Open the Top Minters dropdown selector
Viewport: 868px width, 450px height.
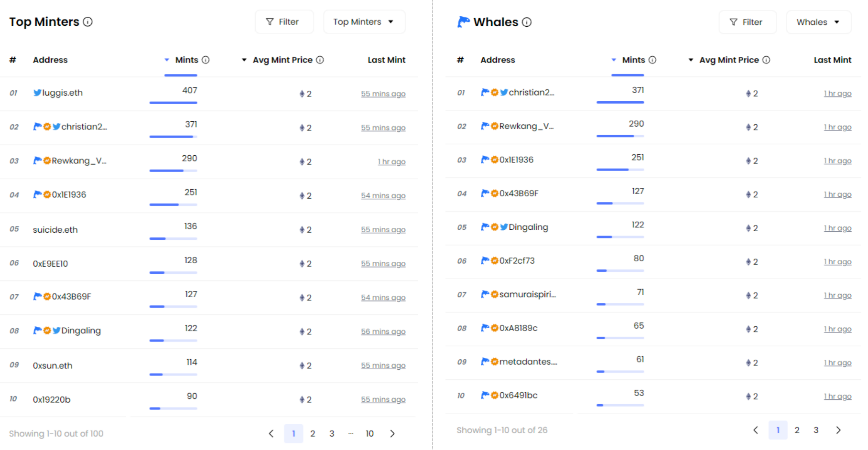click(x=364, y=22)
